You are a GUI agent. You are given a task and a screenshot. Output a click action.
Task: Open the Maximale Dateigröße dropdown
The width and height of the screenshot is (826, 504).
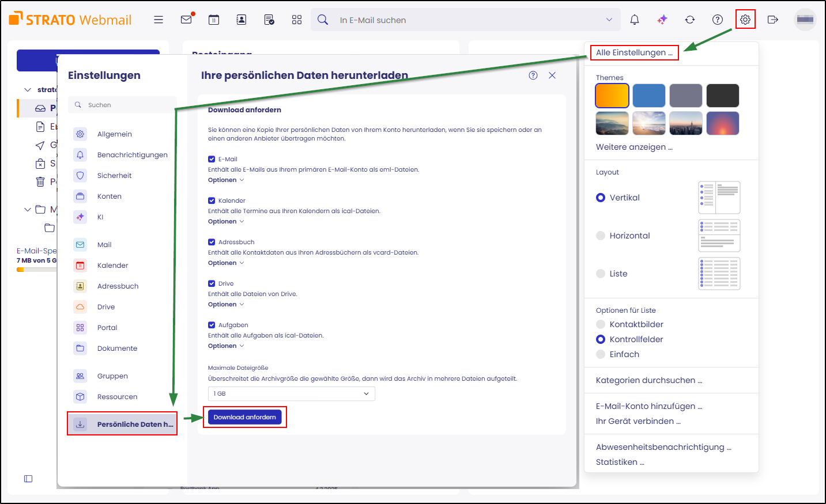(291, 393)
